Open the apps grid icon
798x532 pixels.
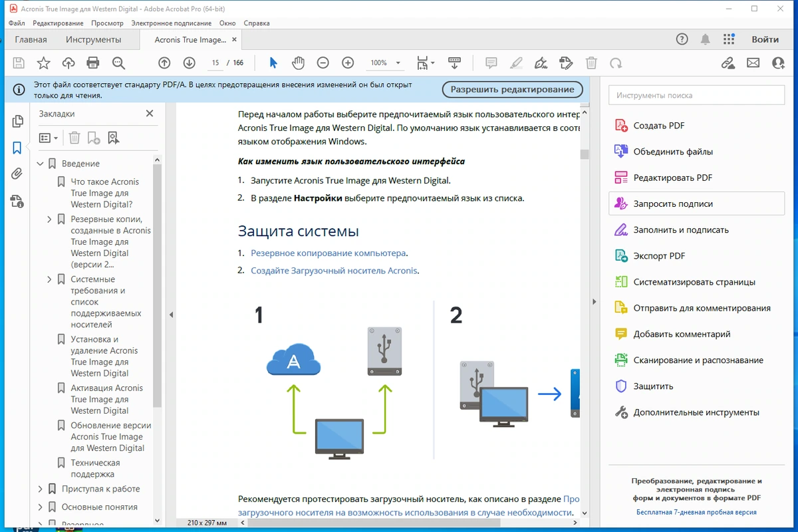click(x=729, y=39)
